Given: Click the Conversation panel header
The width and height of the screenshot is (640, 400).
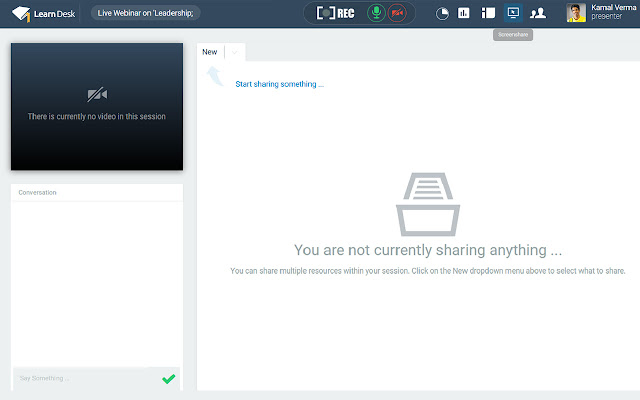Looking at the screenshot, I should click(38, 192).
